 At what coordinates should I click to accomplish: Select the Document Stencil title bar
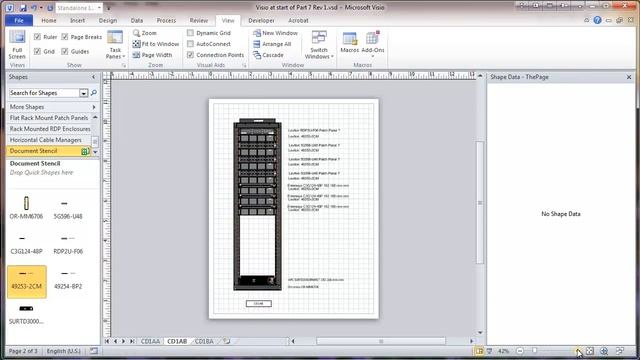click(x=49, y=151)
